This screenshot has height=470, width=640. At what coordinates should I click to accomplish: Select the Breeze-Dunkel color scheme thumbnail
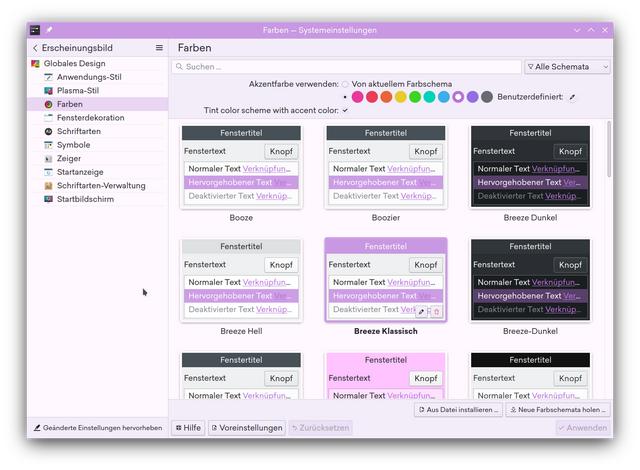(530, 280)
